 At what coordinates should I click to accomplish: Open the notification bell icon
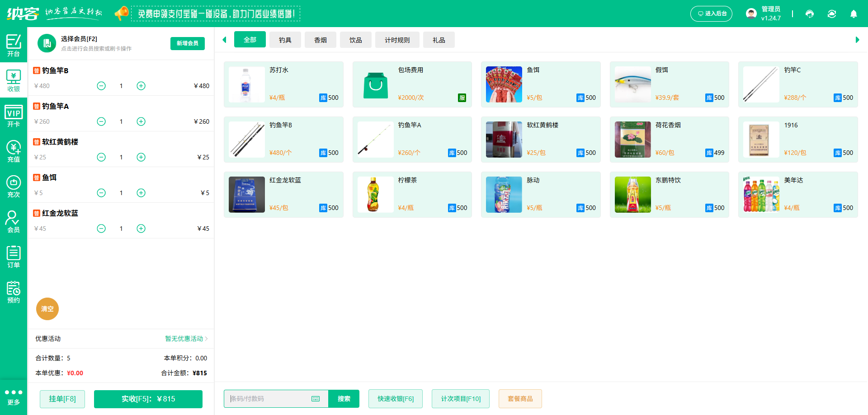click(x=854, y=14)
